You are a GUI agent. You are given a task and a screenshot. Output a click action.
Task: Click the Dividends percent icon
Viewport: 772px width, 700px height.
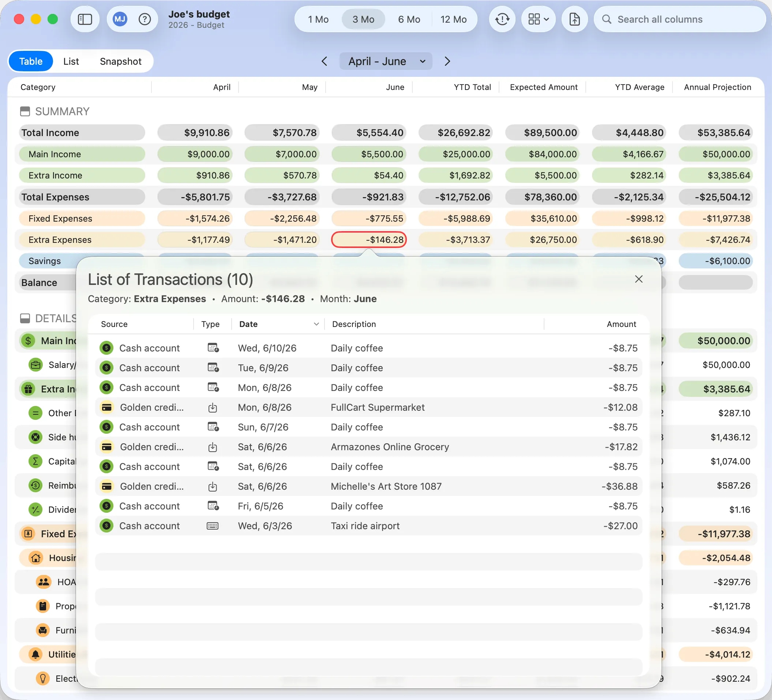click(35, 509)
